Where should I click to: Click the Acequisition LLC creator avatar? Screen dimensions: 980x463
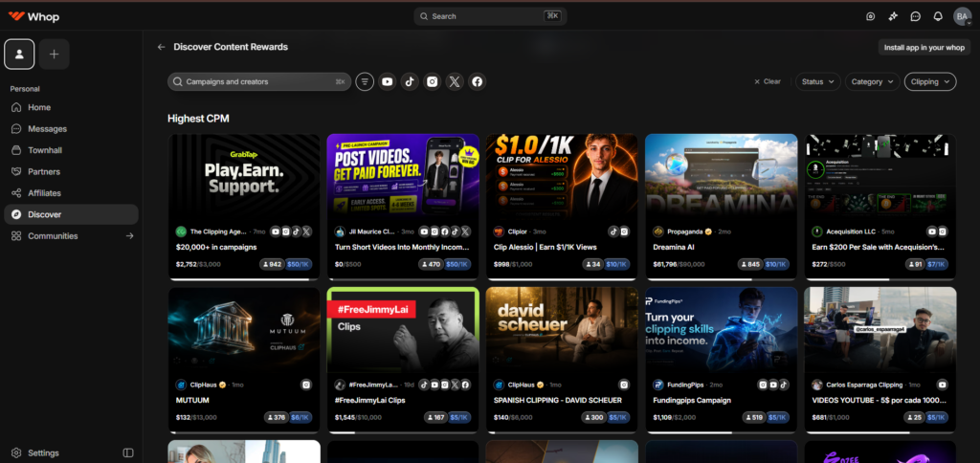point(817,231)
